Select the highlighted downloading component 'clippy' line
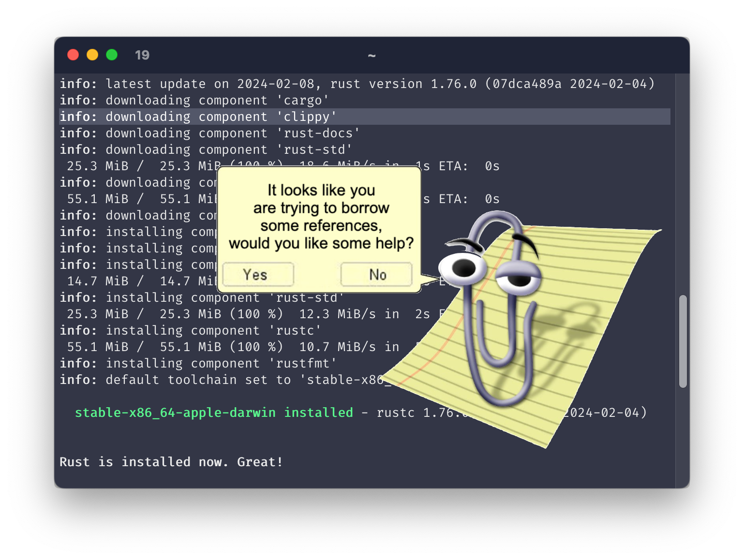Screen dimensions: 744x560 (x=365, y=117)
